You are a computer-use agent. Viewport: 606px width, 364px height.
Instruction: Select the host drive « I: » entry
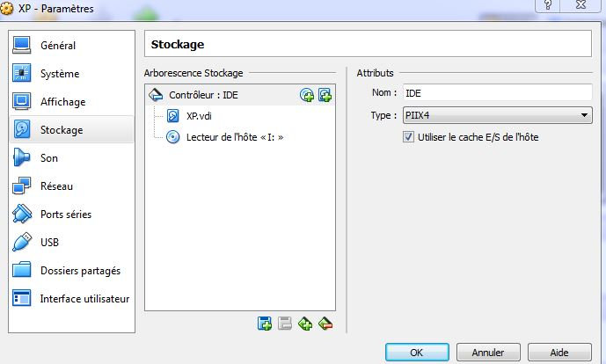235,136
